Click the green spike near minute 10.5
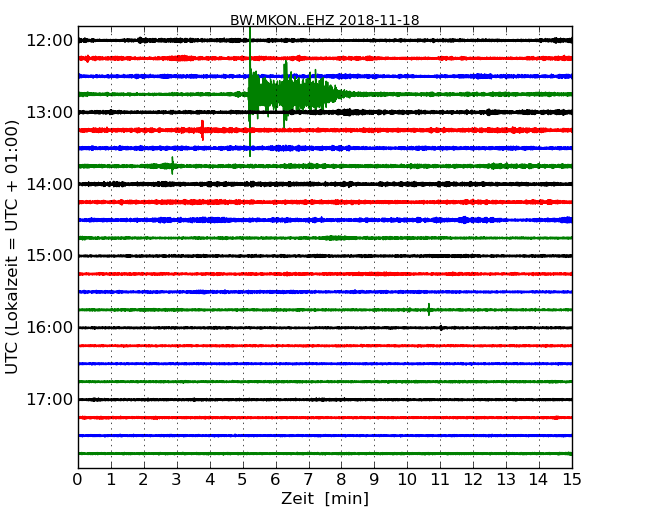650x520 pixels. (x=429, y=309)
